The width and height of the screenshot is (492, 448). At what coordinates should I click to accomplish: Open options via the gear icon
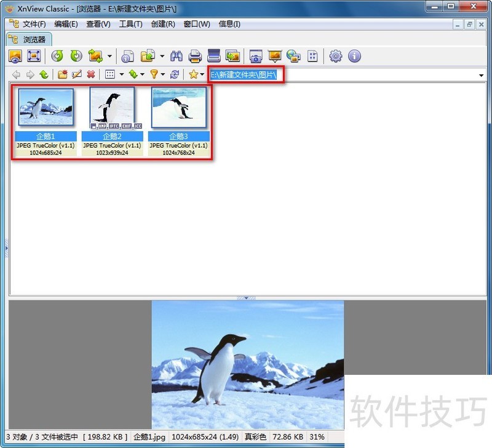[335, 57]
